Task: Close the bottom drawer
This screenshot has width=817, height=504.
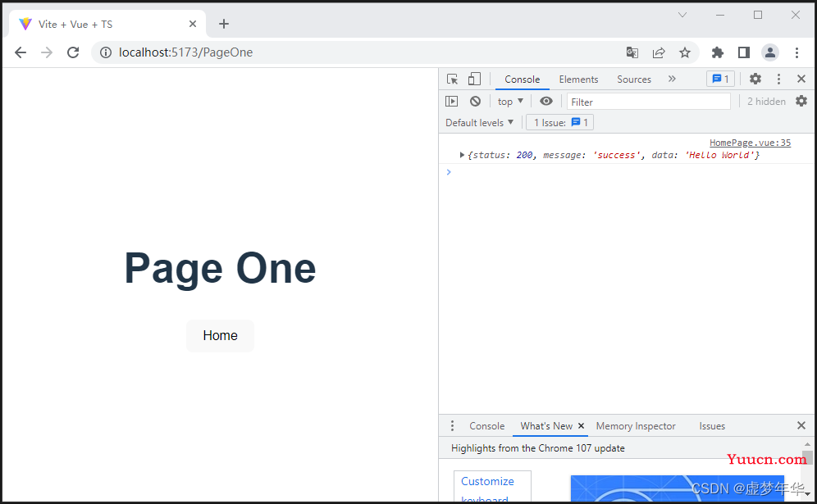Action: [x=801, y=426]
